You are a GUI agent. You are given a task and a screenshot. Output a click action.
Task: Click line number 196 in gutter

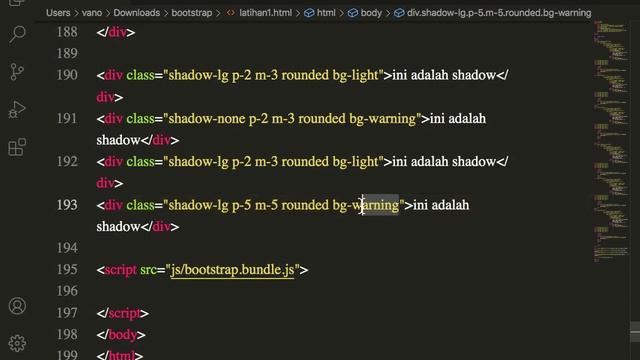[67, 291]
